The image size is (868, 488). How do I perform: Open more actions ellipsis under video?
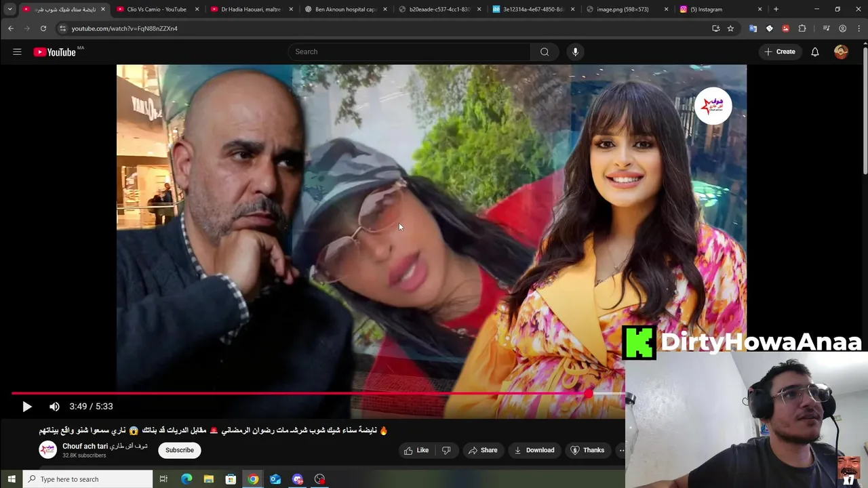point(621,450)
